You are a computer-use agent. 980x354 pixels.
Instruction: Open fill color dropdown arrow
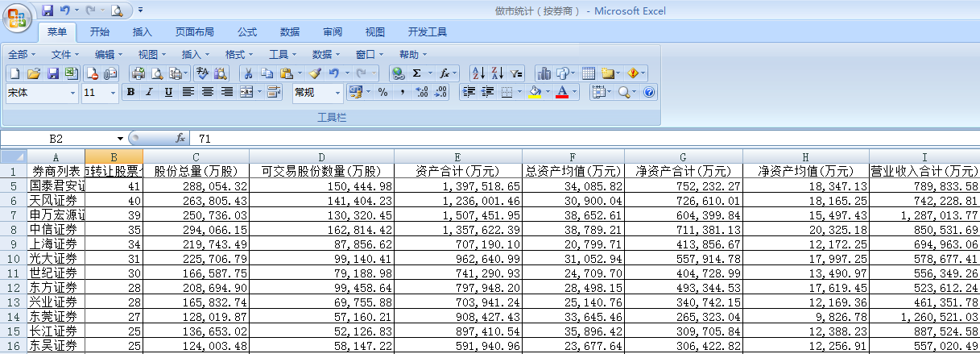548,92
